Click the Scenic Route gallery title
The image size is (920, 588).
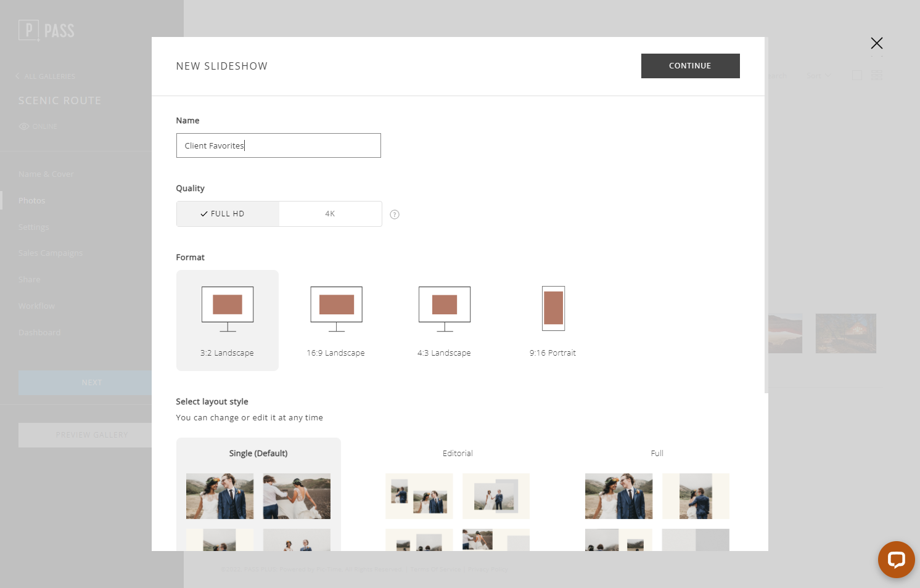coord(60,100)
